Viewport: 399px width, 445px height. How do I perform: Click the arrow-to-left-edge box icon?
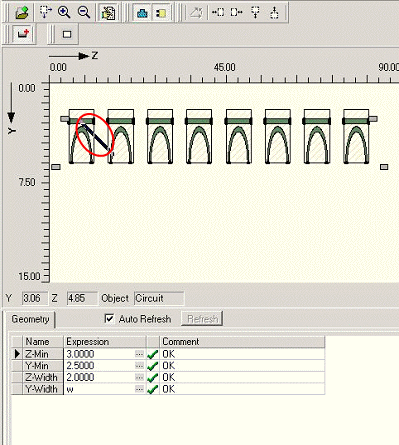click(x=218, y=12)
